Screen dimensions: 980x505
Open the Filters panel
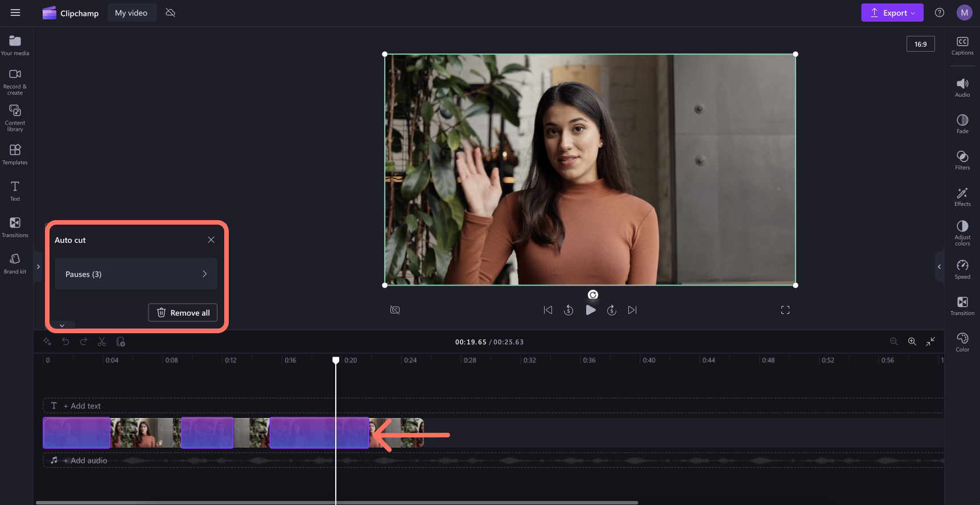click(x=962, y=160)
